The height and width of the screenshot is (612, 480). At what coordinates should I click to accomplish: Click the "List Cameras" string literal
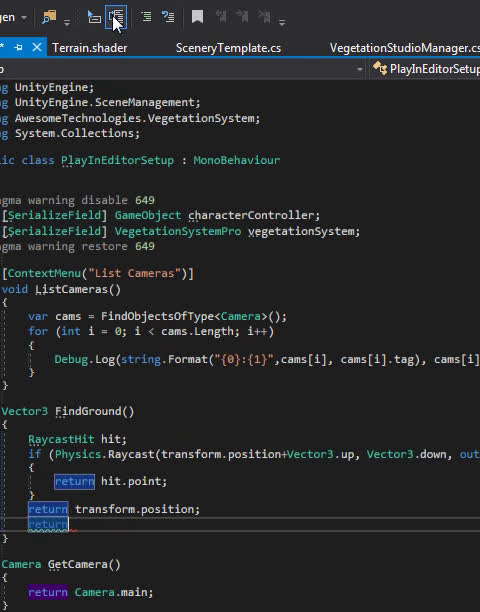[134, 273]
